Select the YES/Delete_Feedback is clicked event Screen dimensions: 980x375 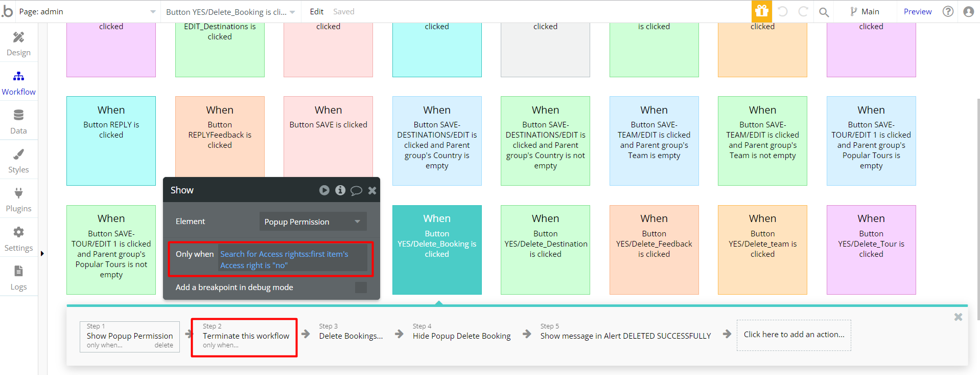coord(654,250)
